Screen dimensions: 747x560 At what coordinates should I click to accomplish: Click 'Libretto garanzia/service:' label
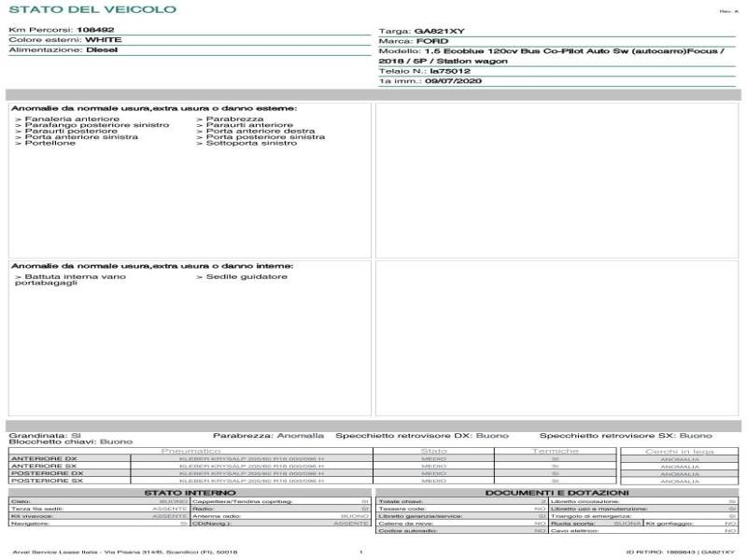421,516
